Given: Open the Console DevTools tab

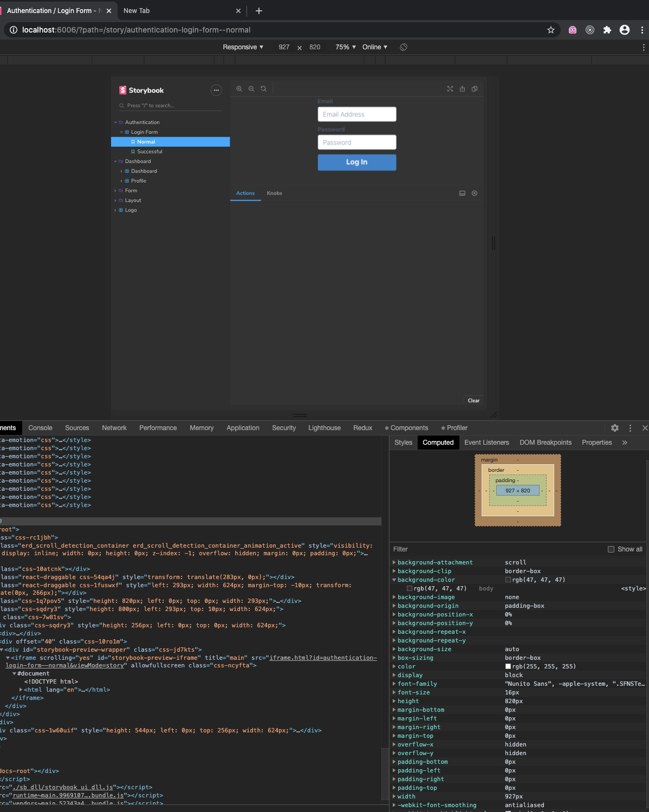Looking at the screenshot, I should tap(41, 428).
